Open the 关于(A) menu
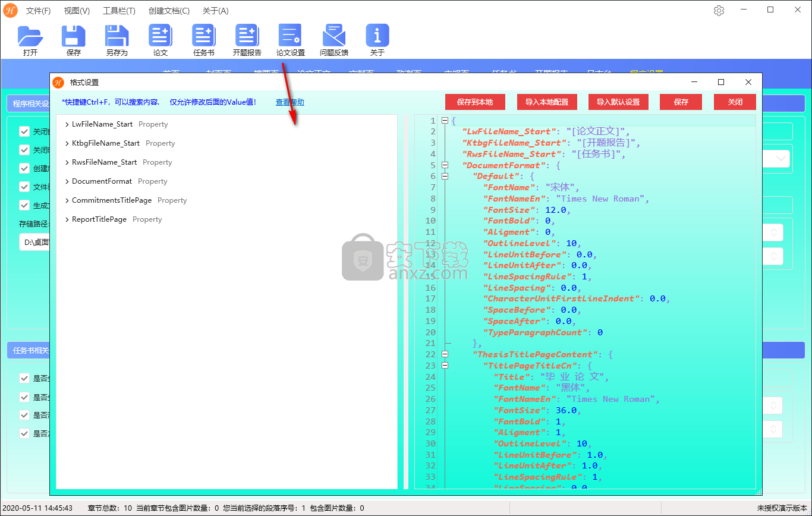This screenshot has height=516, width=812. tap(215, 11)
